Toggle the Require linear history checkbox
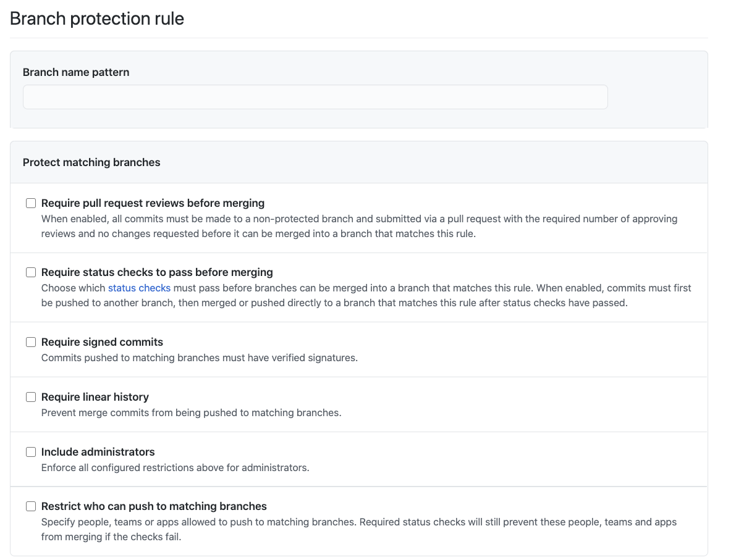The width and height of the screenshot is (736, 560). click(31, 397)
